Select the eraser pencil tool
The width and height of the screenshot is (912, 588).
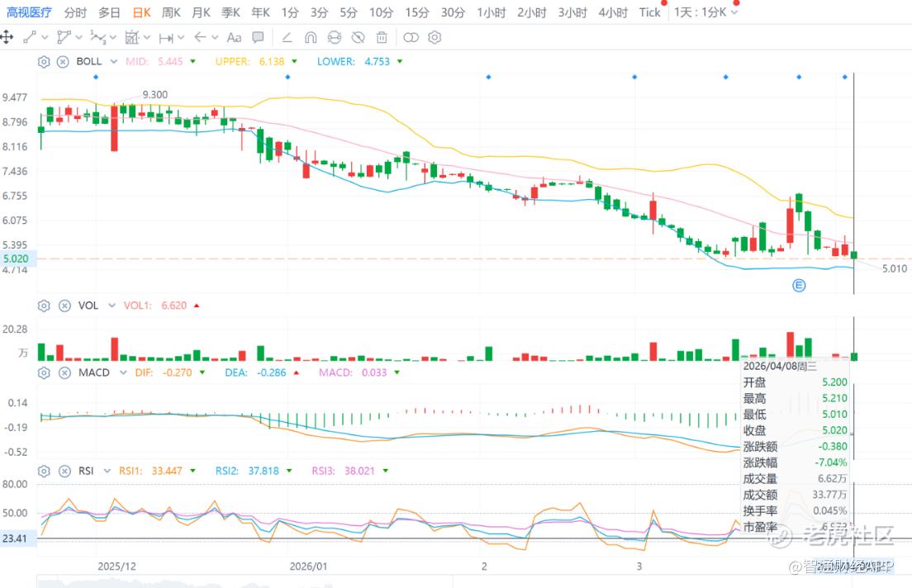pyautogui.click(x=287, y=38)
